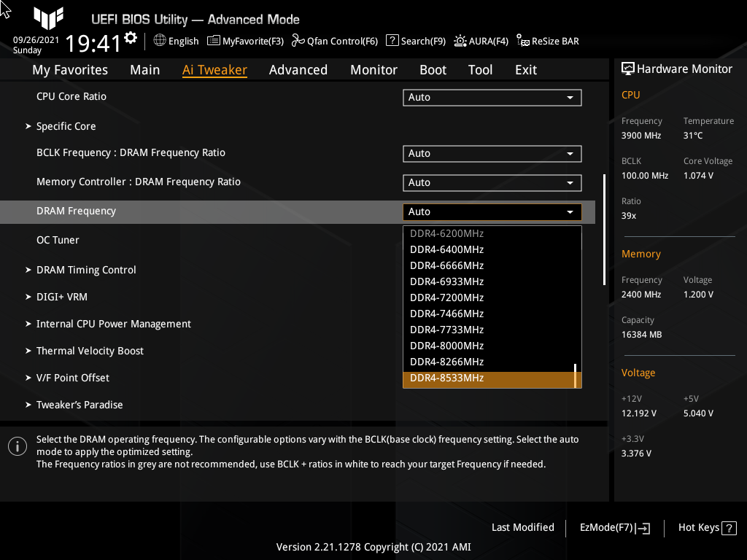Screen dimensions: 747x560
Task: Open the Memory Controller : DRAM Frequency Ratio dropdown
Action: click(x=492, y=182)
